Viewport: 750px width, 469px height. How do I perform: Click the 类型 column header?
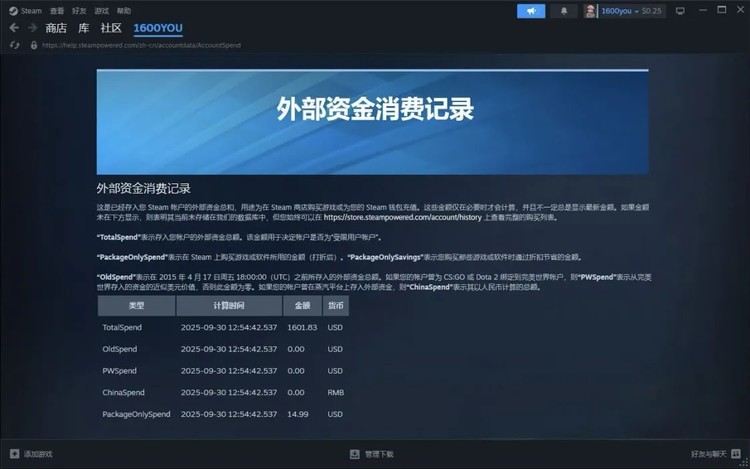point(136,305)
